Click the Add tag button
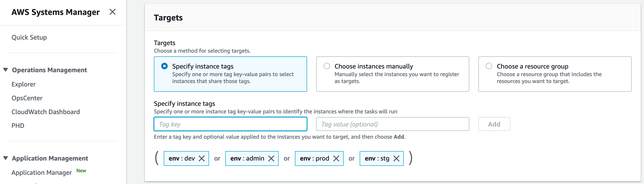 tap(494, 124)
